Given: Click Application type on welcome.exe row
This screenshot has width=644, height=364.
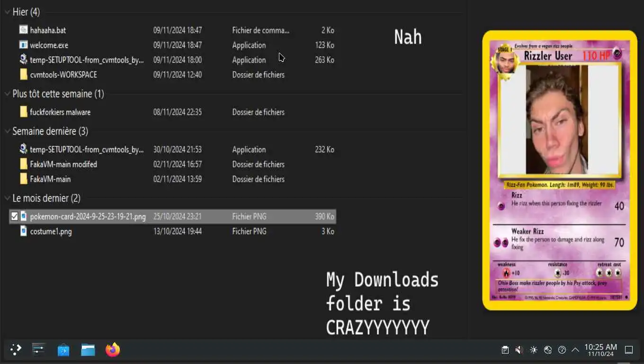Looking at the screenshot, I should (x=249, y=45).
